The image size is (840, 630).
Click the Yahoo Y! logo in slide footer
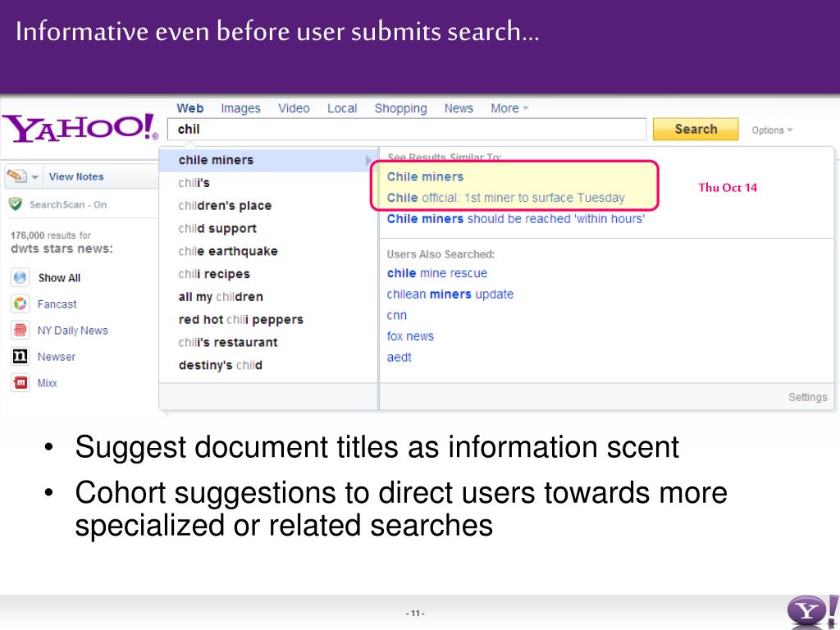pyautogui.click(x=811, y=610)
